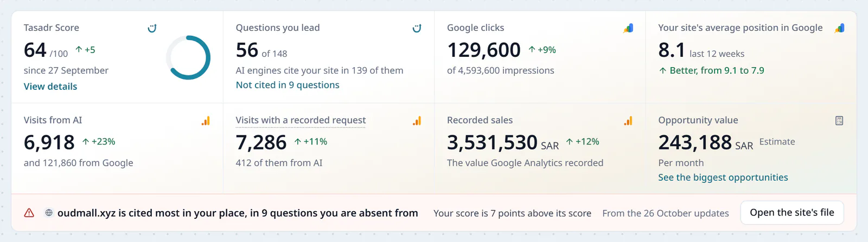
Task: Click 'since 27 September' text
Action: (x=66, y=70)
